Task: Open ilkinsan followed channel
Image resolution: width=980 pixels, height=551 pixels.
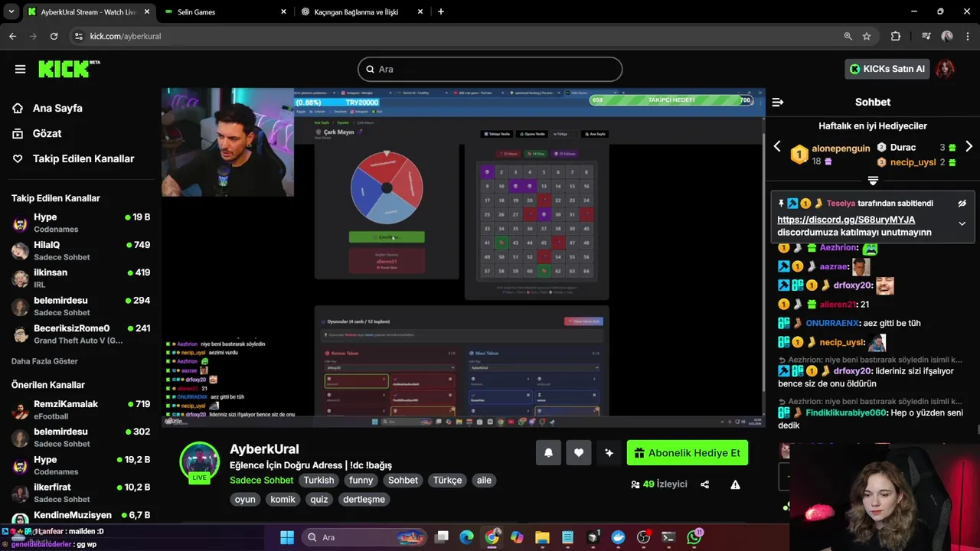Action: 80,278
